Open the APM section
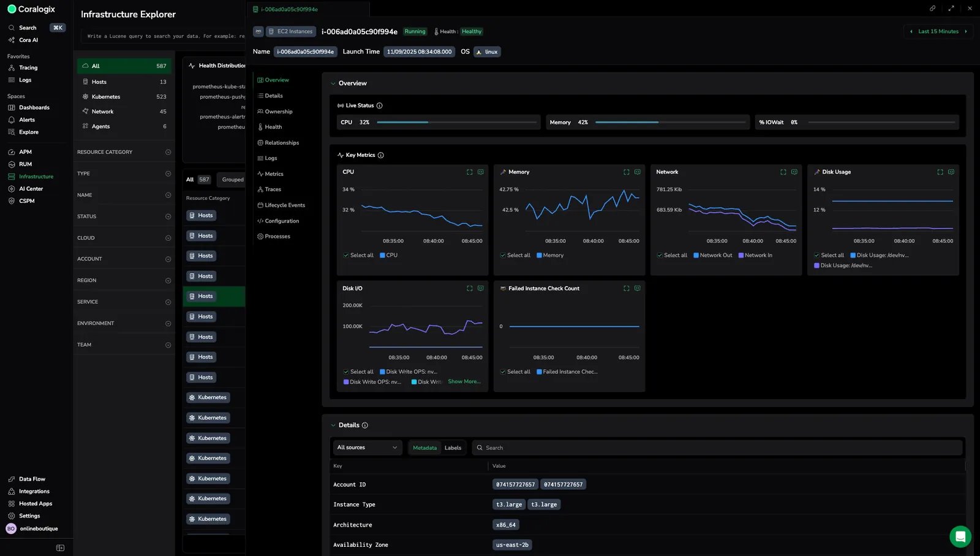980x556 pixels. (x=24, y=151)
